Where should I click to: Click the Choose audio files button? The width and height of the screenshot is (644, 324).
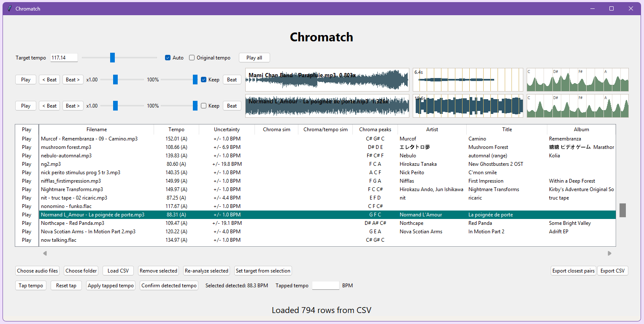coord(38,271)
